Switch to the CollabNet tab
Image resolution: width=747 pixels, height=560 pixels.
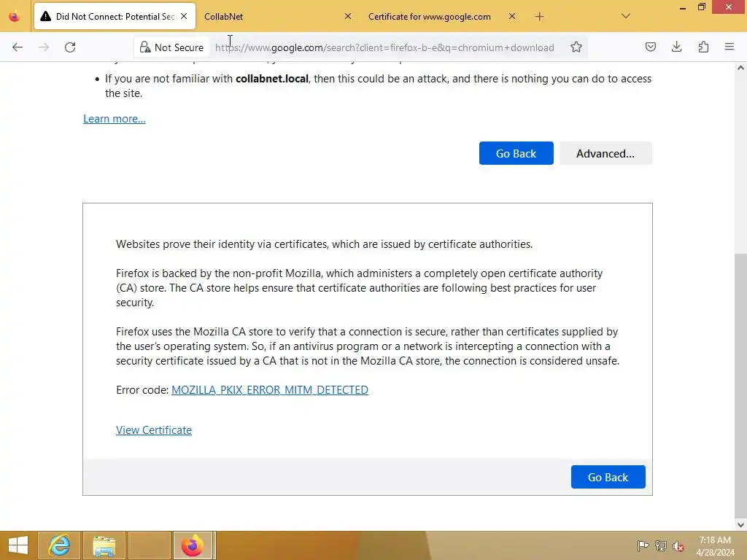pos(271,16)
